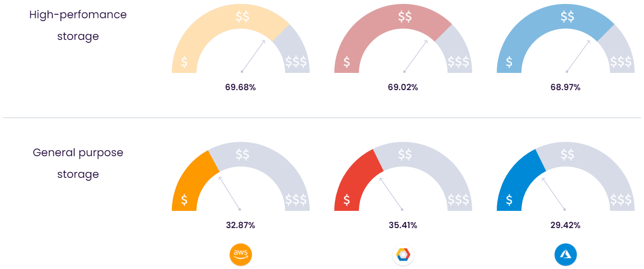This screenshot has width=644, height=269.
Task: Click the 69.68% high-performance storage value
Action: (x=240, y=87)
